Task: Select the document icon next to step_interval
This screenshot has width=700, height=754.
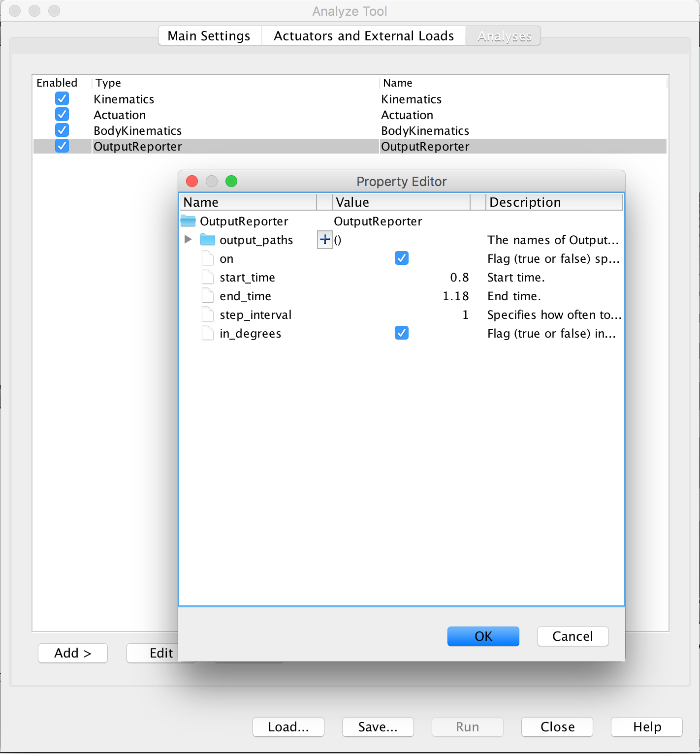Action: pyautogui.click(x=207, y=314)
